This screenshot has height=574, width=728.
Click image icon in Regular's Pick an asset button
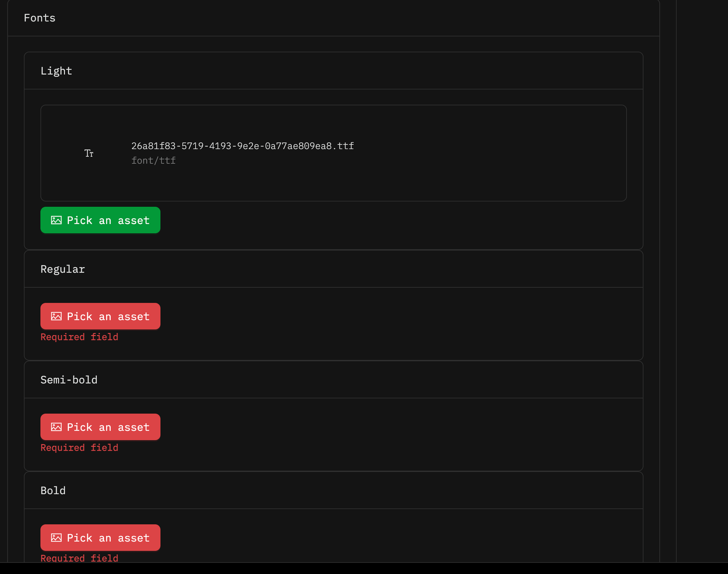tap(56, 317)
